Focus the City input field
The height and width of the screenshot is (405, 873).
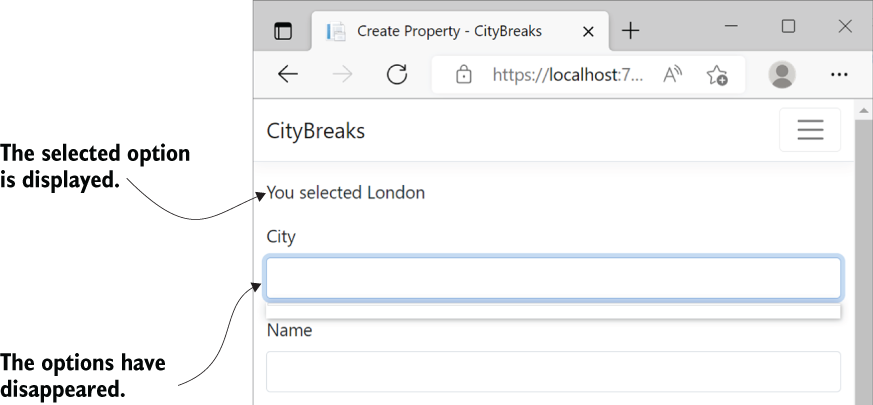[x=553, y=278]
